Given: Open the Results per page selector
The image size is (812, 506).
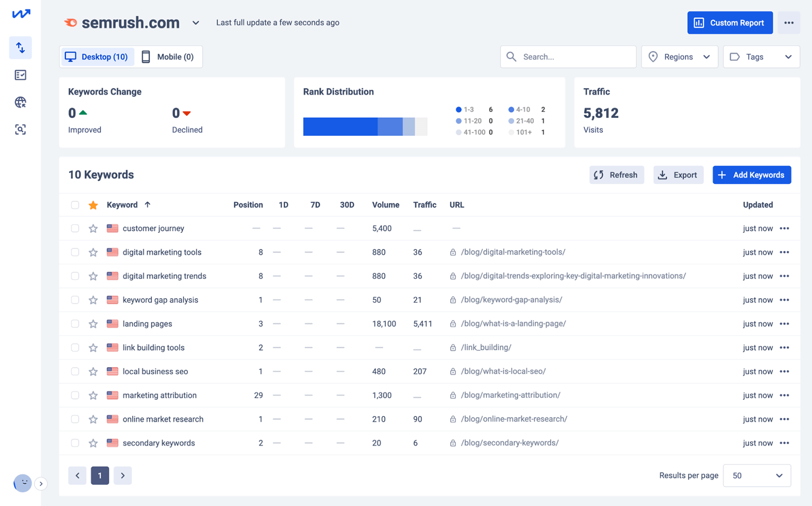Looking at the screenshot, I should [x=757, y=475].
